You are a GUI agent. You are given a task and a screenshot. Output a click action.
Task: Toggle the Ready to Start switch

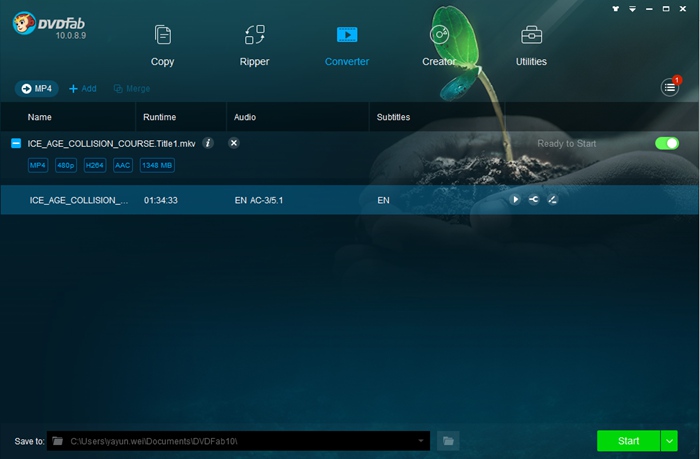667,143
